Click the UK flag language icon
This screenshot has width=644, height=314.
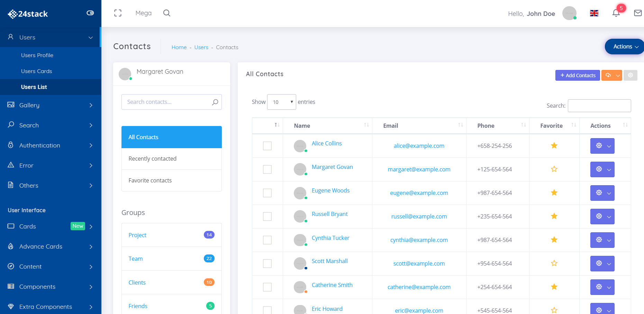(x=594, y=13)
